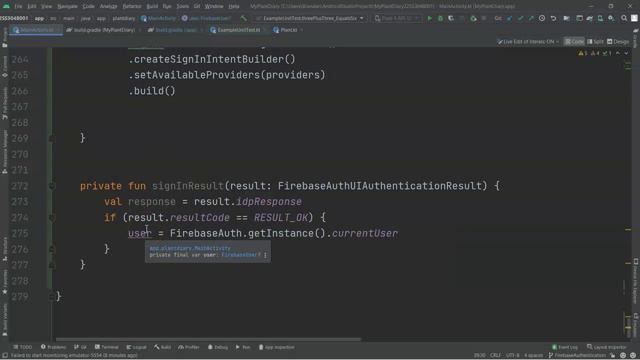The image size is (640, 360).
Task: Click the build hammer icon
Action: pos(244,18)
